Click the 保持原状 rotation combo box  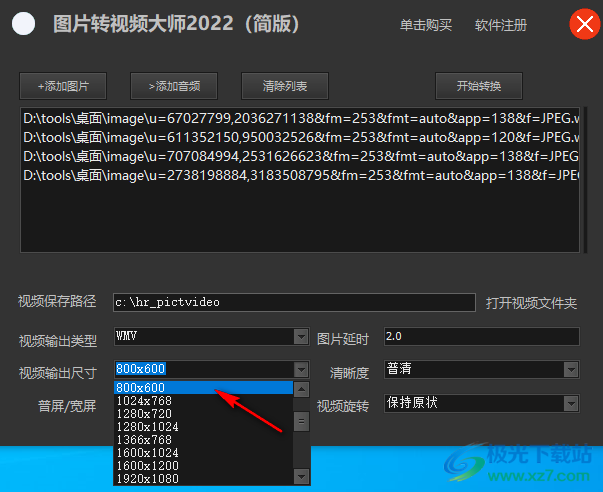point(481,404)
